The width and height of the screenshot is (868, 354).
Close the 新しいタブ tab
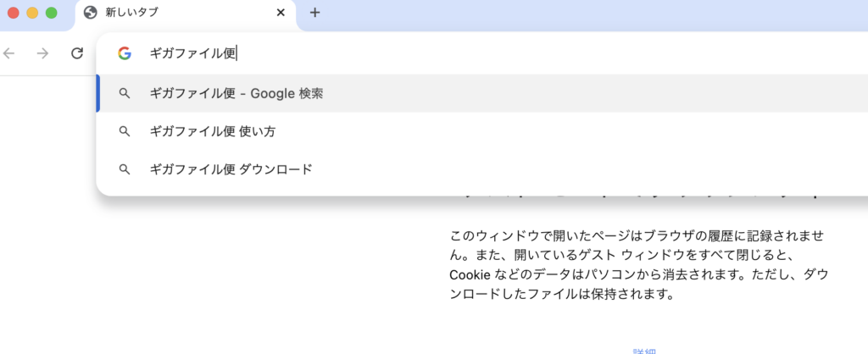281,12
